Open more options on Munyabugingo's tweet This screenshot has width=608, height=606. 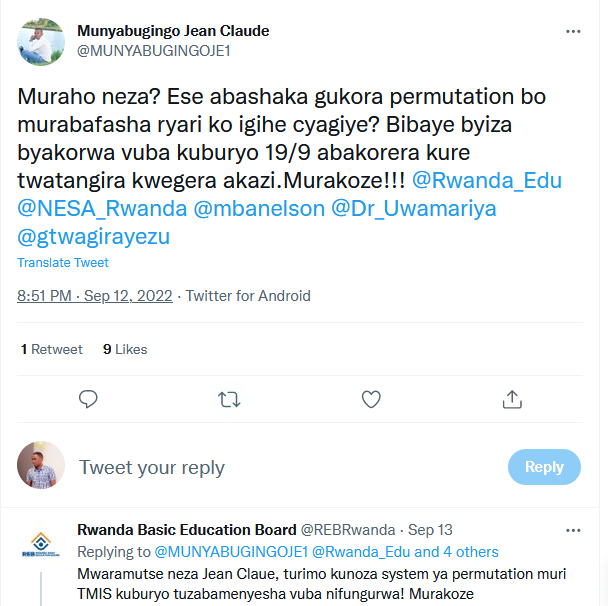(x=573, y=32)
